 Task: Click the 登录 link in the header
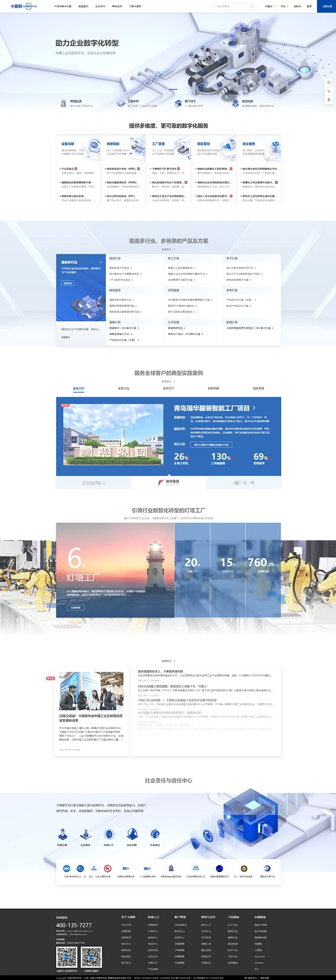click(309, 7)
